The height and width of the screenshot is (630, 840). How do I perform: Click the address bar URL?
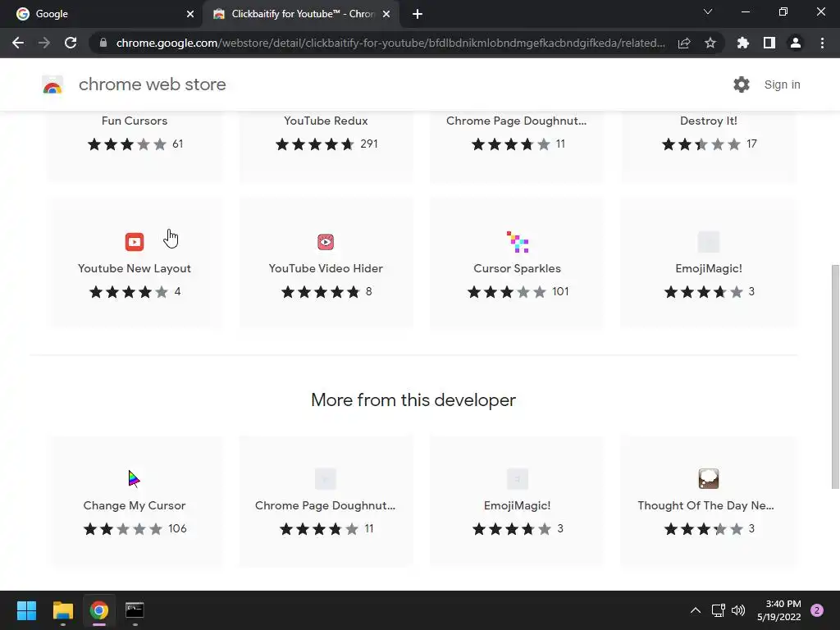(390, 43)
